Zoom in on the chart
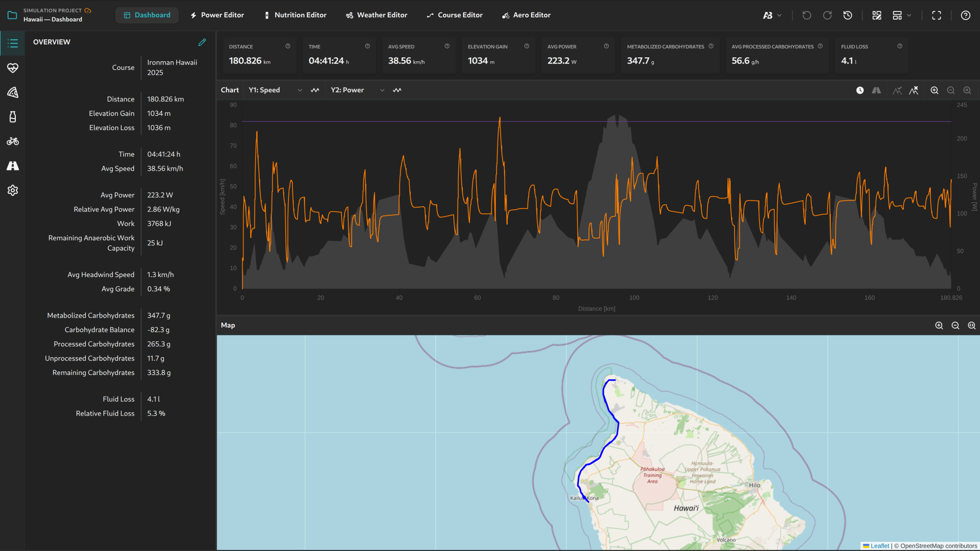The image size is (980, 551). (x=935, y=90)
